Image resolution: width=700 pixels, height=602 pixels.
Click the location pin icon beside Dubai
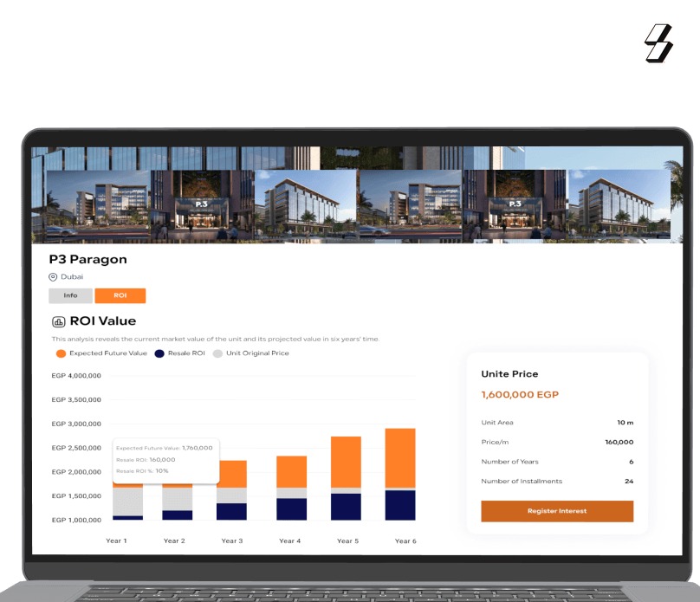tap(53, 277)
